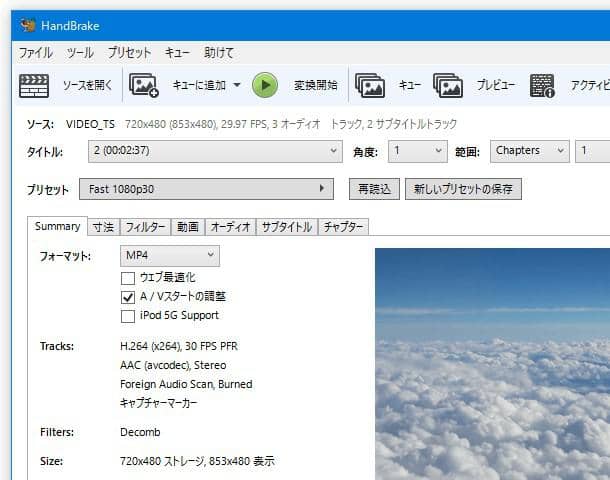Click the キュー toolbar label
The height and width of the screenshot is (480, 610).
410,85
